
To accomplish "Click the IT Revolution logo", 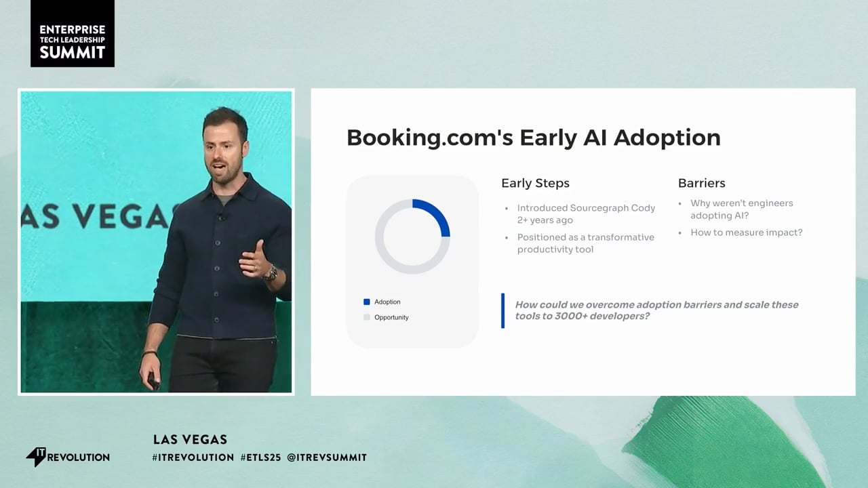I will tap(68, 457).
